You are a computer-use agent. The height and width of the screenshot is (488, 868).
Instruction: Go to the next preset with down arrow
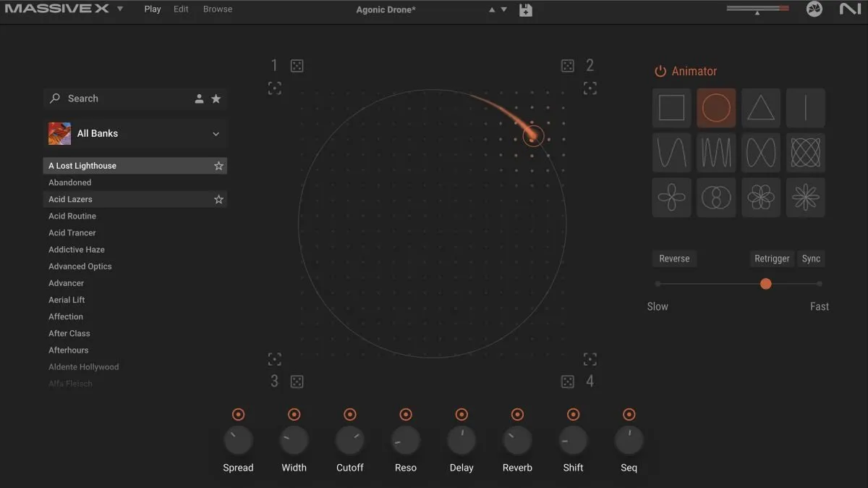(x=504, y=10)
